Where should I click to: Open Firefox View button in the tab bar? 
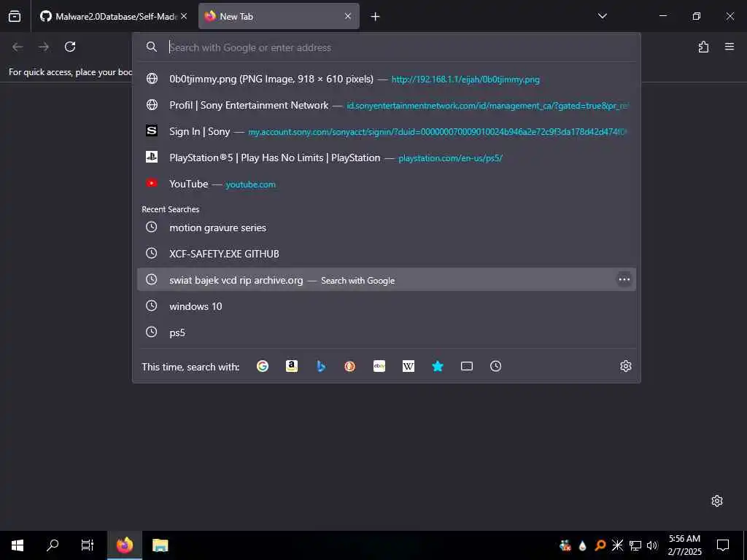coord(15,16)
